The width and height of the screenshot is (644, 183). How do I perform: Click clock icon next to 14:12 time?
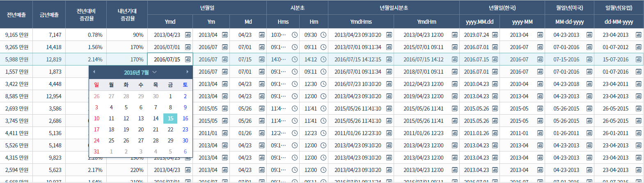point(323,59)
